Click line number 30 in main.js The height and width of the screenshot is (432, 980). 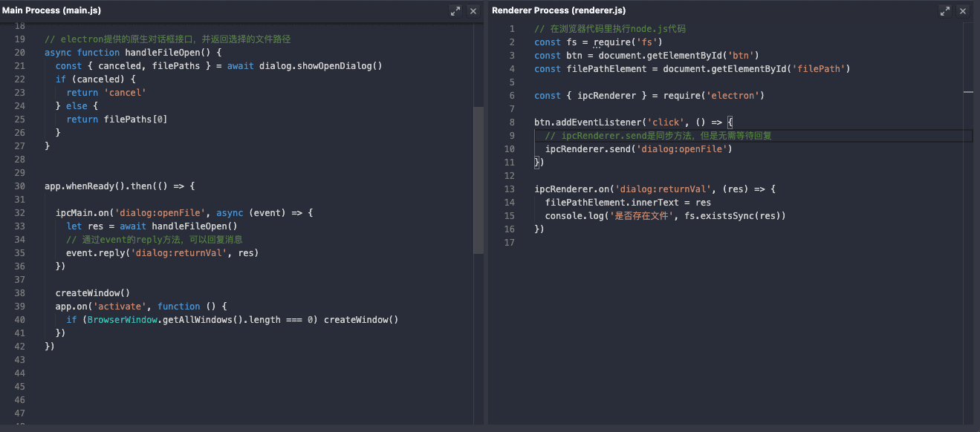pyautogui.click(x=20, y=186)
